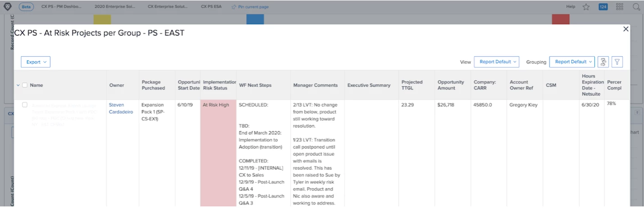The image size is (644, 209).
Task: Click the pin star beside Pin current page
Action: [234, 7]
